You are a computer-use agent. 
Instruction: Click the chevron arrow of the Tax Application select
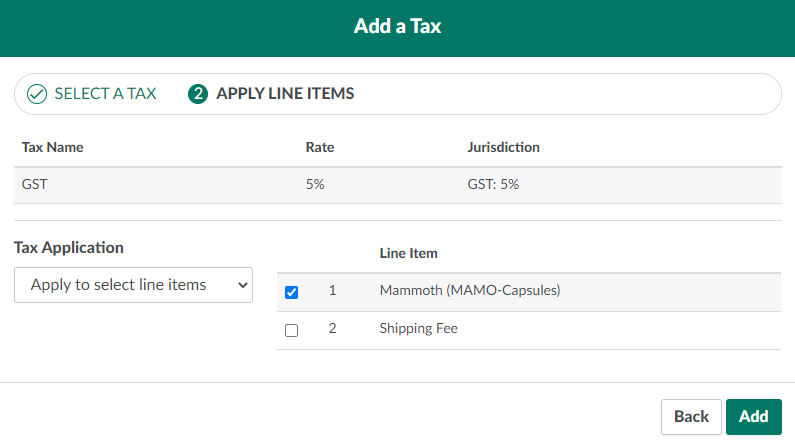tap(240, 285)
